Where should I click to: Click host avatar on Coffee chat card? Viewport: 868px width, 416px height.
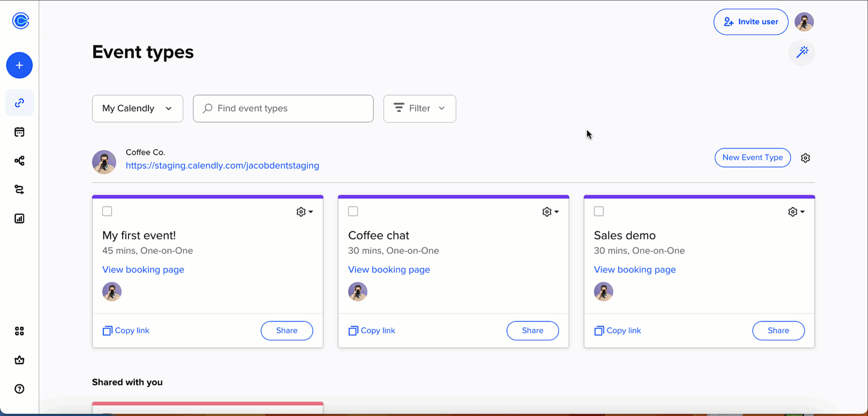(358, 292)
